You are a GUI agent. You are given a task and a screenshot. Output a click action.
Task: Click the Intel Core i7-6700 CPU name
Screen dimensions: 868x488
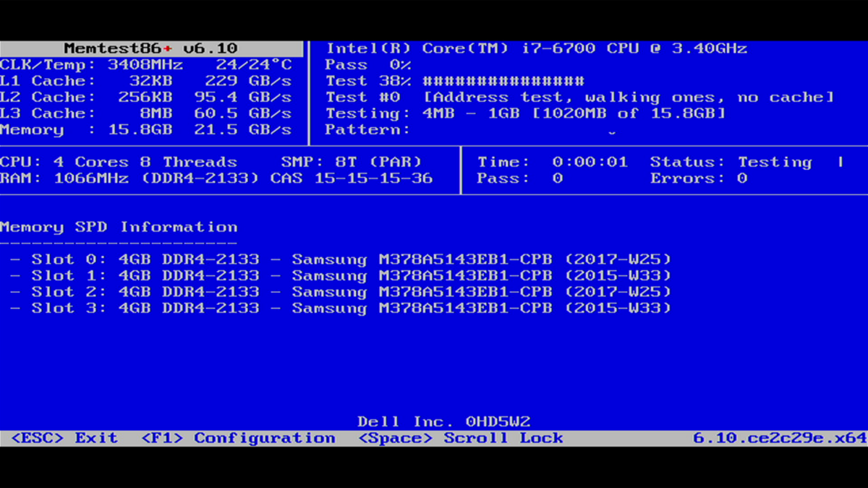tap(537, 48)
